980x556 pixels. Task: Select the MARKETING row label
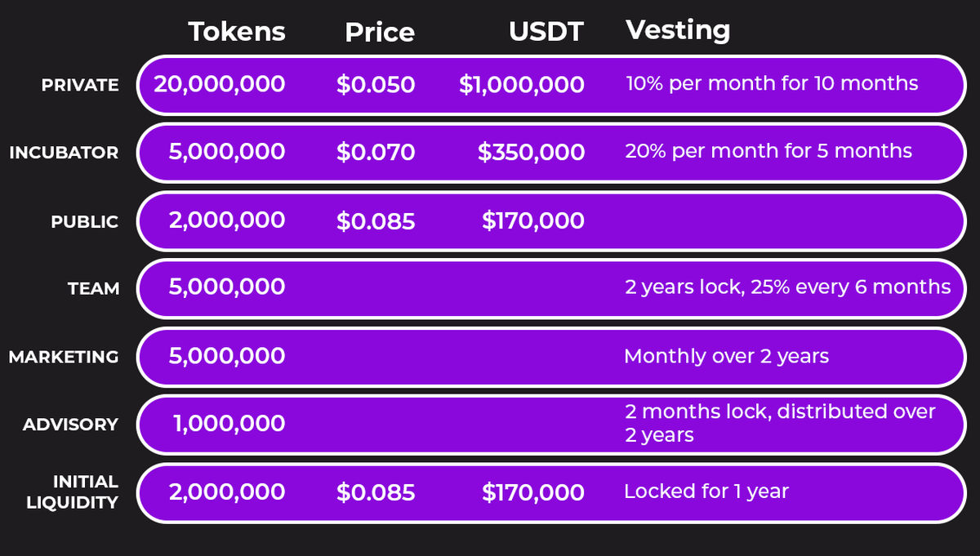point(64,357)
